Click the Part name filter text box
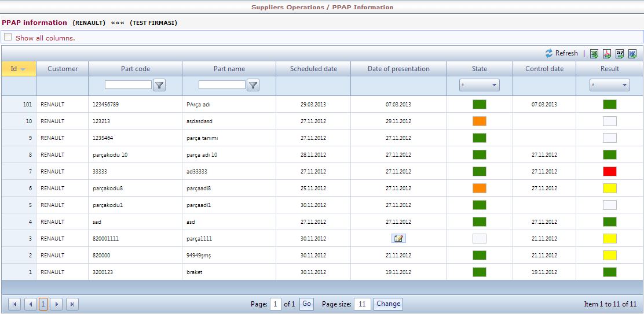Screen dimensions: 644x314 [222, 85]
